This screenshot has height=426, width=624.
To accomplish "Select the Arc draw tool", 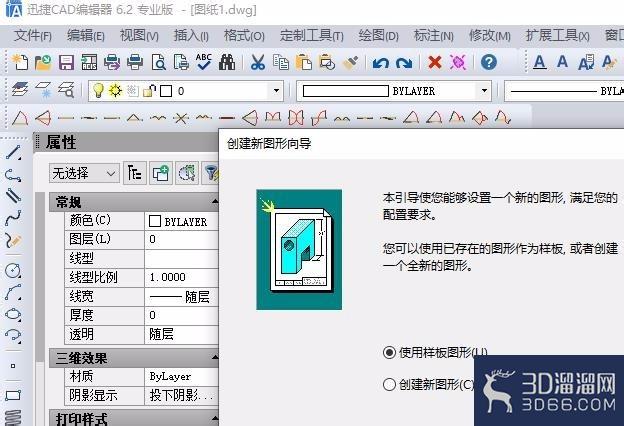I will pos(13,292).
